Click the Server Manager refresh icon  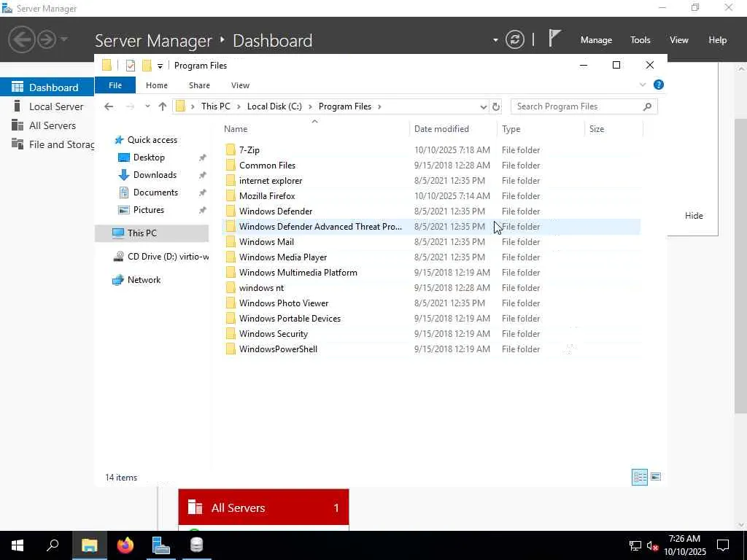(x=514, y=39)
